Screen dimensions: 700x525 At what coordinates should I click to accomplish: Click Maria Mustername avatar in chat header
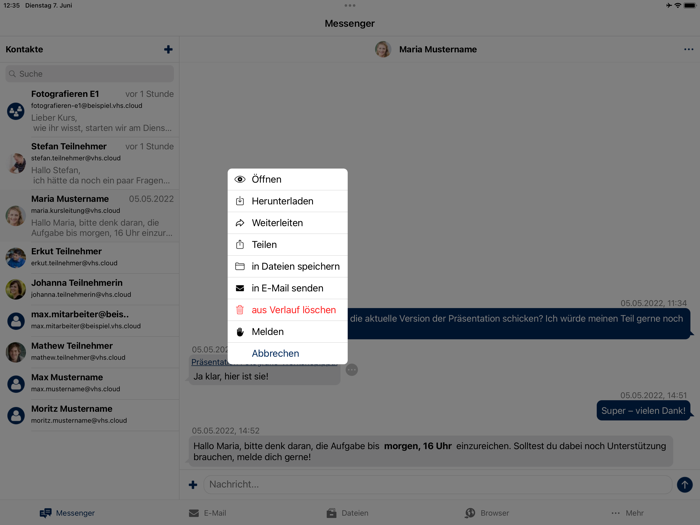tap(383, 50)
